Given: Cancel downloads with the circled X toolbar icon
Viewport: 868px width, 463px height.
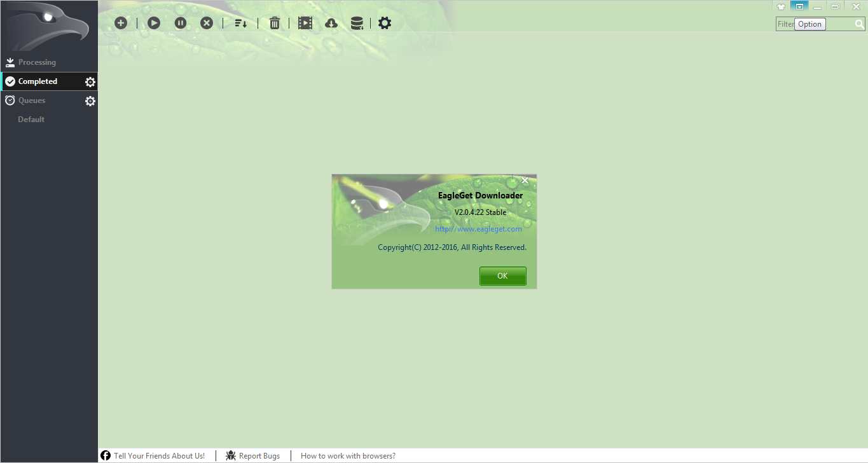Looking at the screenshot, I should (207, 23).
